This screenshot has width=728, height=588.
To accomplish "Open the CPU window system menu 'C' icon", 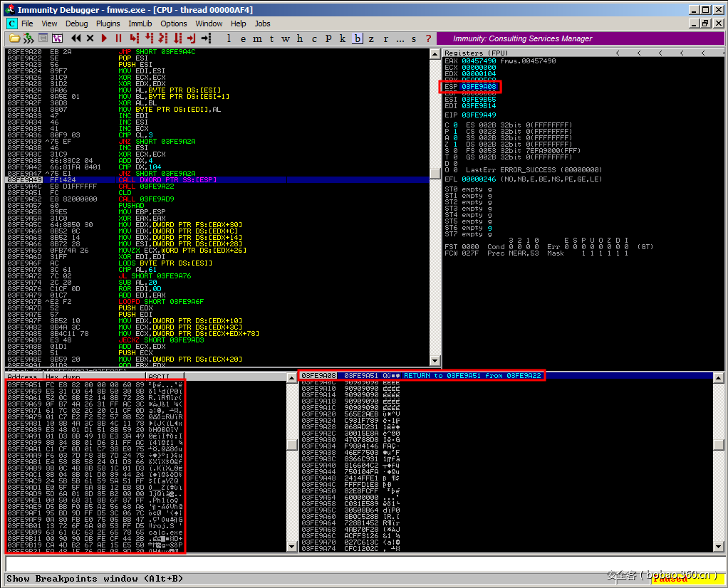I will point(11,23).
